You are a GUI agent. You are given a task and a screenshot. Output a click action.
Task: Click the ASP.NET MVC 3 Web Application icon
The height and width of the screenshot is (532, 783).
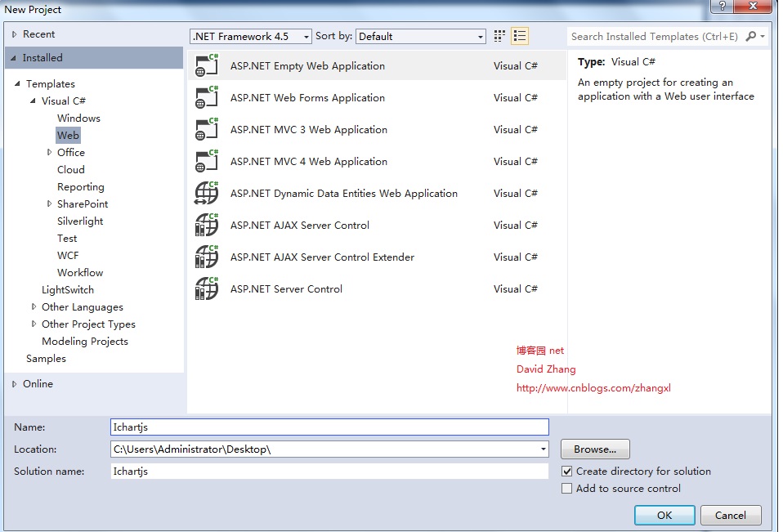pos(207,129)
